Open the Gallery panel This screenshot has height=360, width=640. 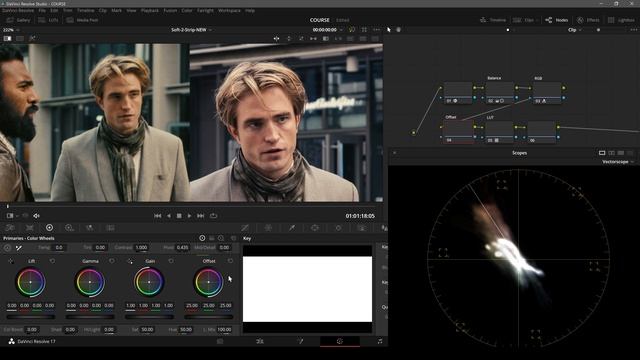18,20
